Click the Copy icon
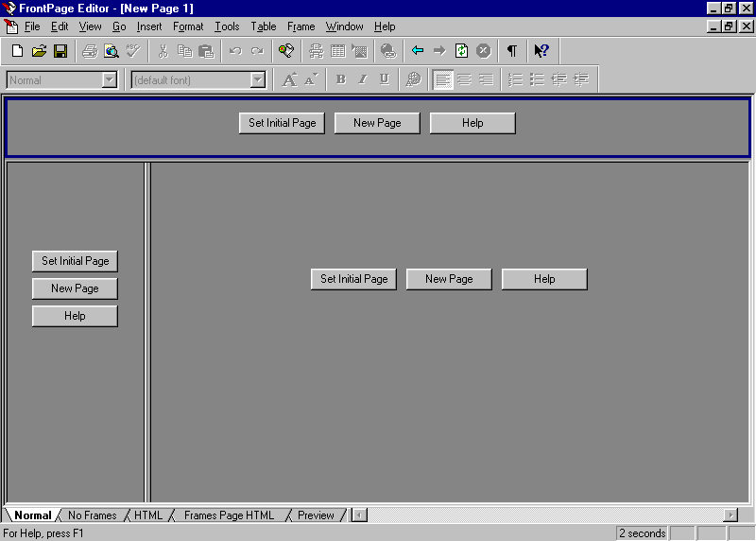The width and height of the screenshot is (756, 541). (x=184, y=51)
